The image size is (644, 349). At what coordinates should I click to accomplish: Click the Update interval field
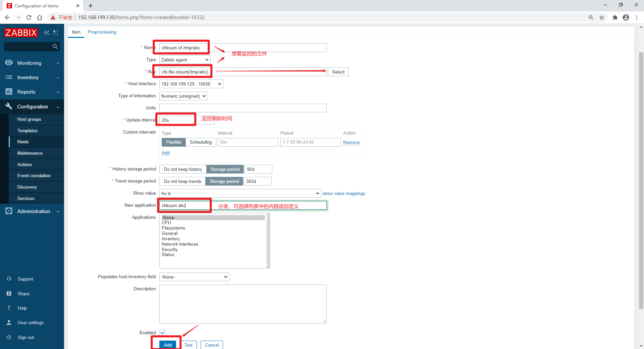187,120
